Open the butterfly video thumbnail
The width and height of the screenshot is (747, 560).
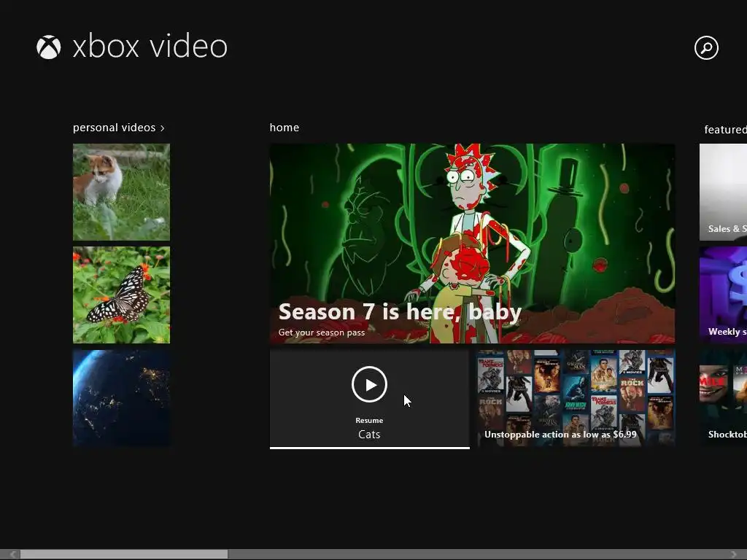pyautogui.click(x=122, y=295)
